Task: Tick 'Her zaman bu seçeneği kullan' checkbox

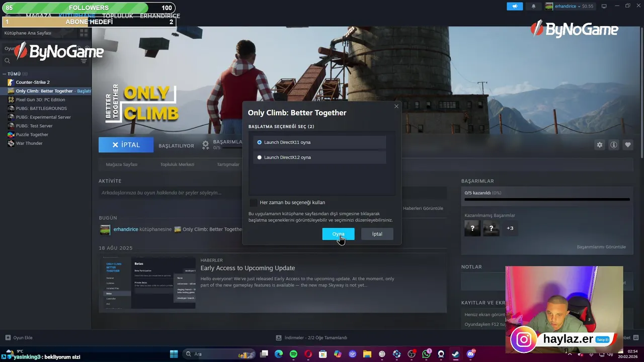Action: [253, 202]
